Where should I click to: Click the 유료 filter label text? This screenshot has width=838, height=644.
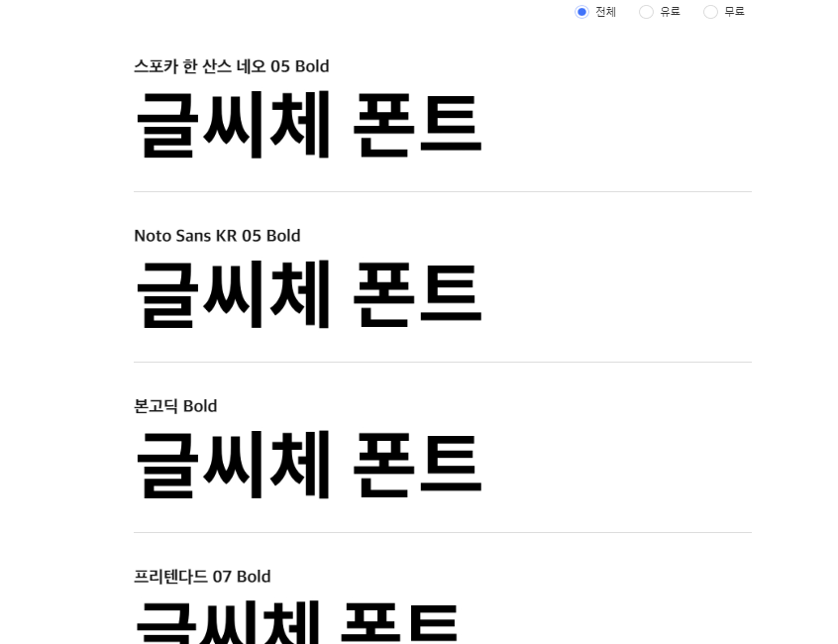coord(669,12)
